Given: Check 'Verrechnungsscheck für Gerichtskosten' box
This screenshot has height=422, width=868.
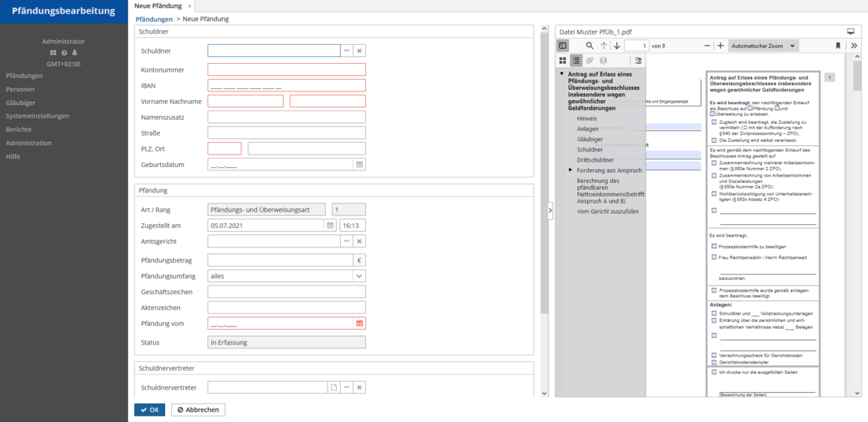Looking at the screenshot, I should click(x=714, y=355).
